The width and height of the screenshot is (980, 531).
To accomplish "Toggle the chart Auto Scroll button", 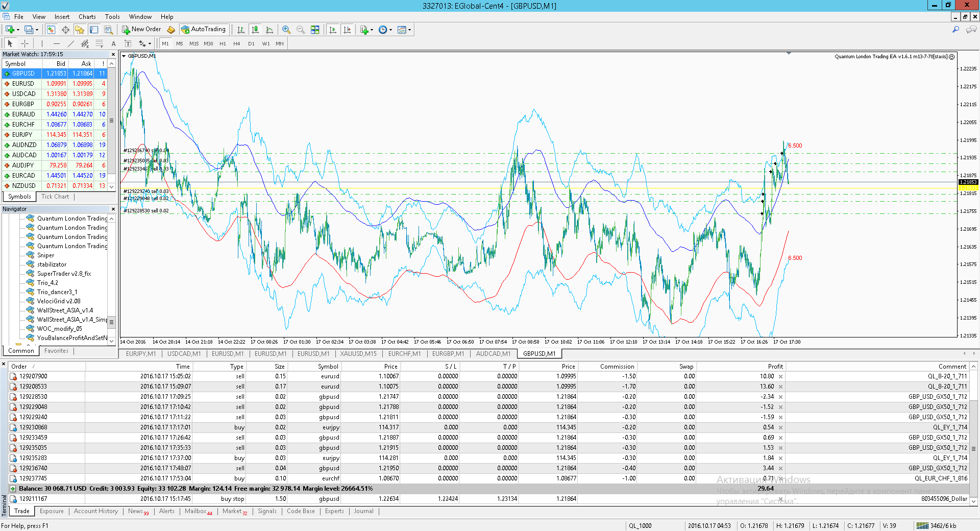I will click(x=333, y=30).
